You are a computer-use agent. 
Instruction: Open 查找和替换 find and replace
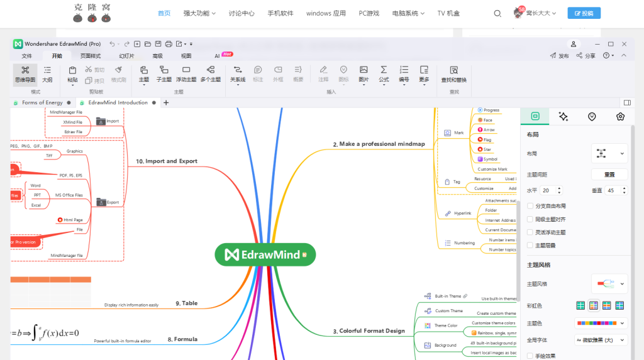[454, 74]
